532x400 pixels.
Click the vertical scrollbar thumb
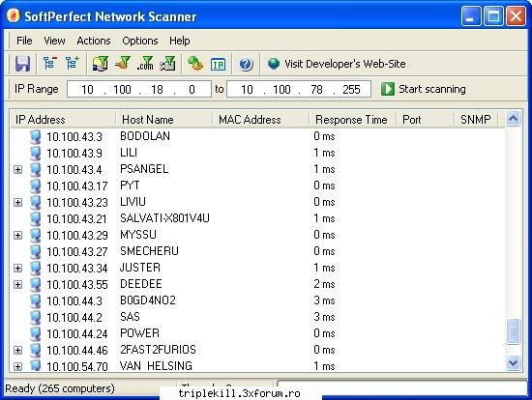pos(514,331)
